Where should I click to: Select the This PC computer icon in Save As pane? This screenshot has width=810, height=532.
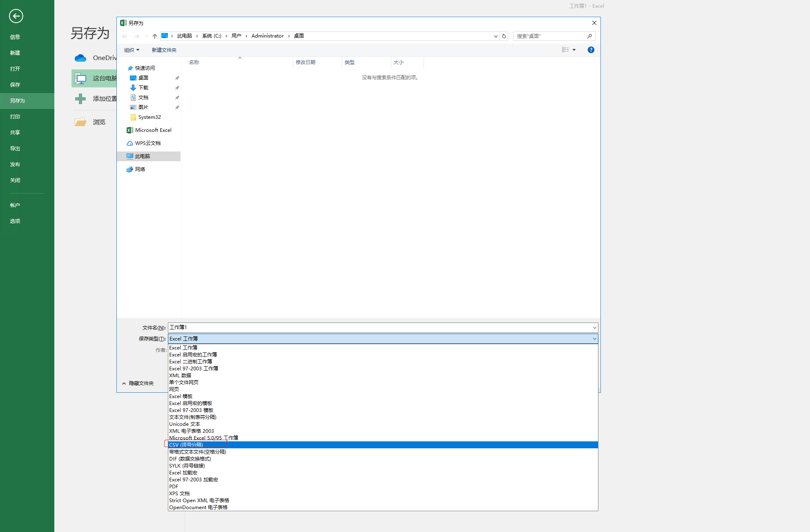[80, 78]
